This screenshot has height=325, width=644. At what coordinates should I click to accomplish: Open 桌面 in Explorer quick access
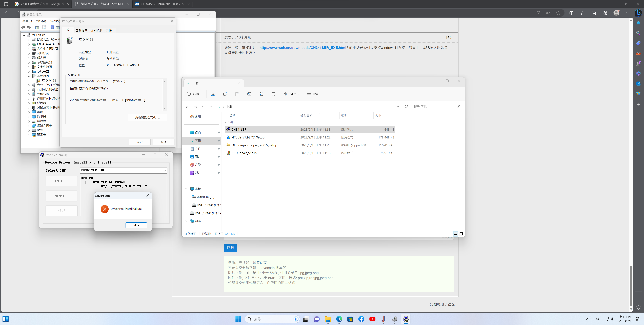[x=198, y=132]
